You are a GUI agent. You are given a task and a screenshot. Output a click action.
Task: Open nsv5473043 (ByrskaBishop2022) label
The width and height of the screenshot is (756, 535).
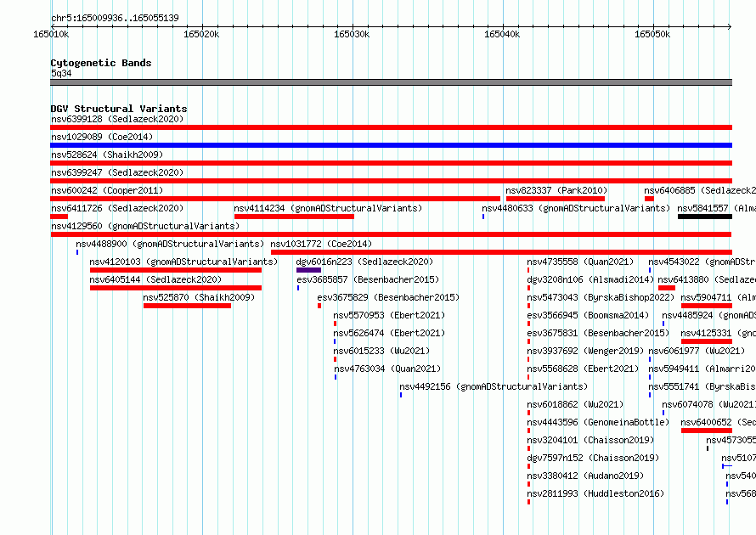pyautogui.click(x=601, y=297)
